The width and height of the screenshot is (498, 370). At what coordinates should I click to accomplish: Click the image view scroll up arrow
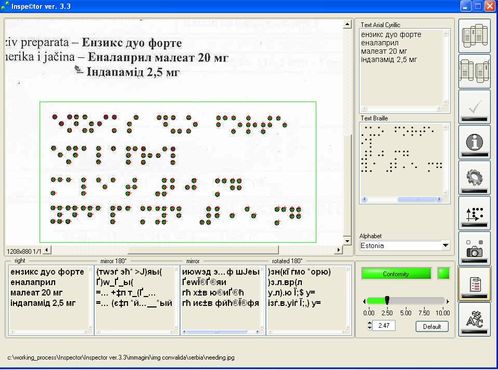[347, 24]
